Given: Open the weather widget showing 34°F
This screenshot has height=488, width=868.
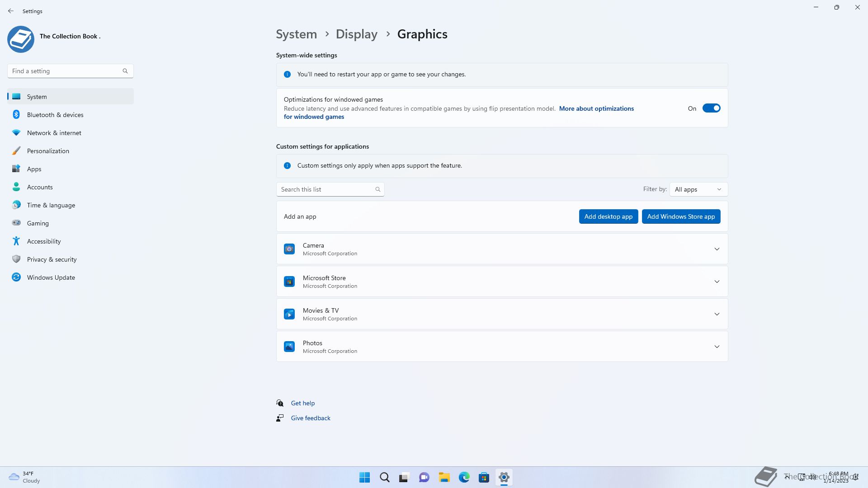Looking at the screenshot, I should point(25,477).
